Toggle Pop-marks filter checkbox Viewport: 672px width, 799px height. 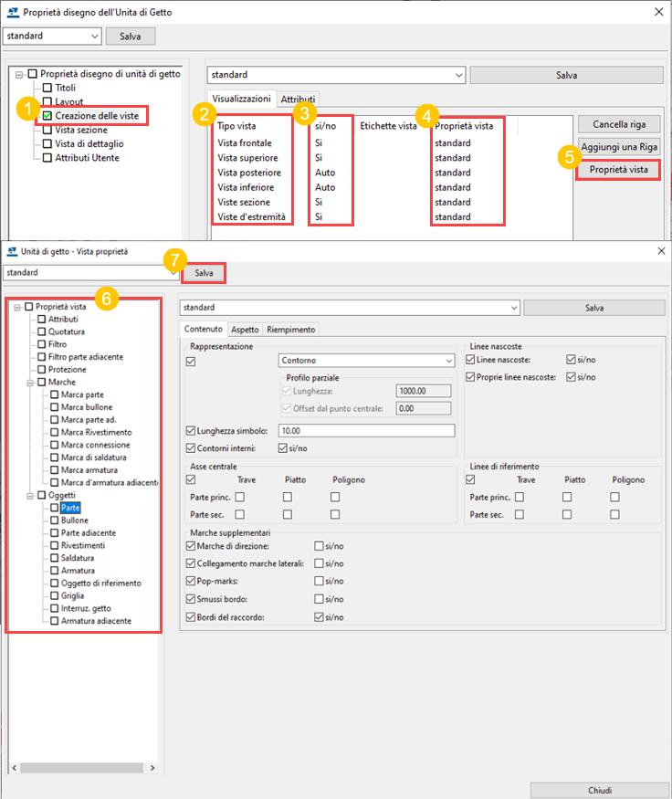pyautogui.click(x=191, y=581)
